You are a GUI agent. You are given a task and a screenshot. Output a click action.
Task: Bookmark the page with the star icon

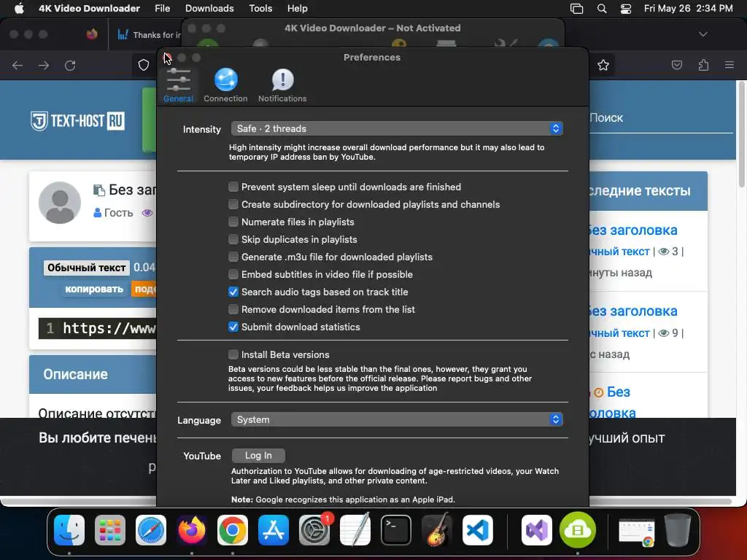click(603, 65)
